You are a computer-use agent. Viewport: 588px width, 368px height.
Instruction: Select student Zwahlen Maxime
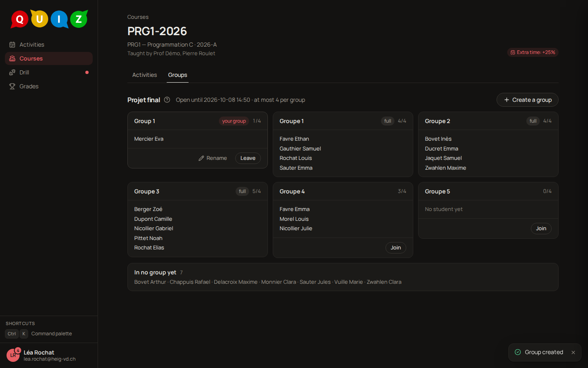445,168
